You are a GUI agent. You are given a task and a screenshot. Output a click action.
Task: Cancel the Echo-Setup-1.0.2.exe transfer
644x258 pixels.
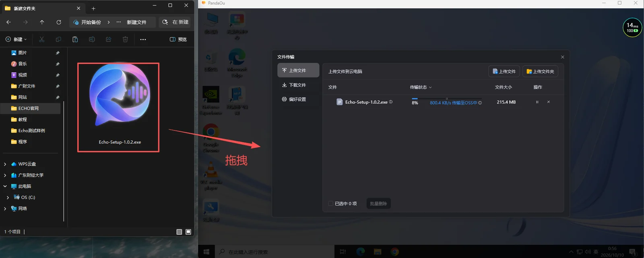(548, 102)
